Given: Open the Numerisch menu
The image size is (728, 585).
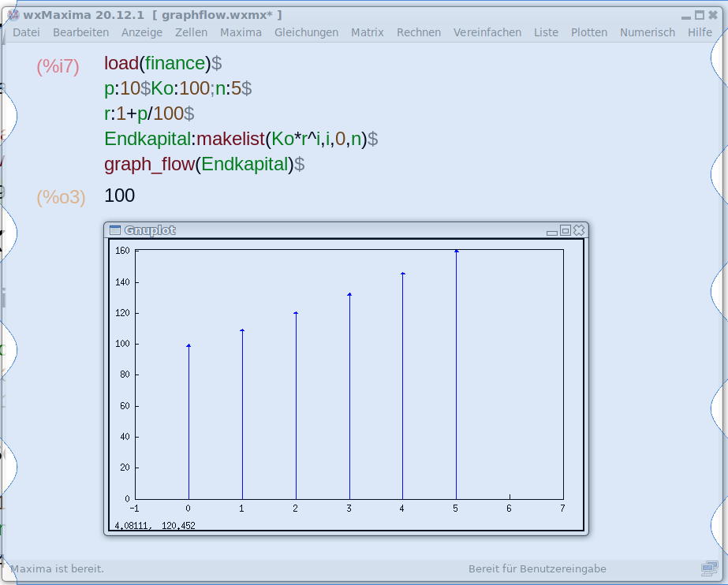Looking at the screenshot, I should coord(648,32).
